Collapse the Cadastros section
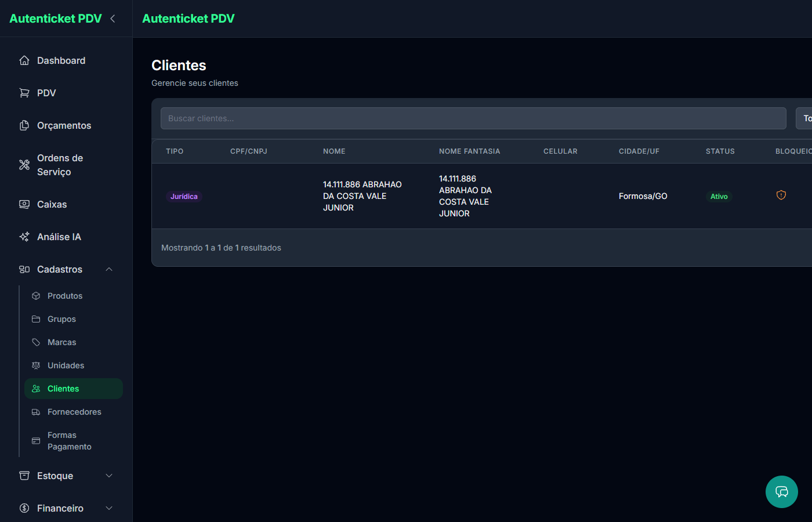Viewport: 812px width, 522px height. click(x=109, y=269)
